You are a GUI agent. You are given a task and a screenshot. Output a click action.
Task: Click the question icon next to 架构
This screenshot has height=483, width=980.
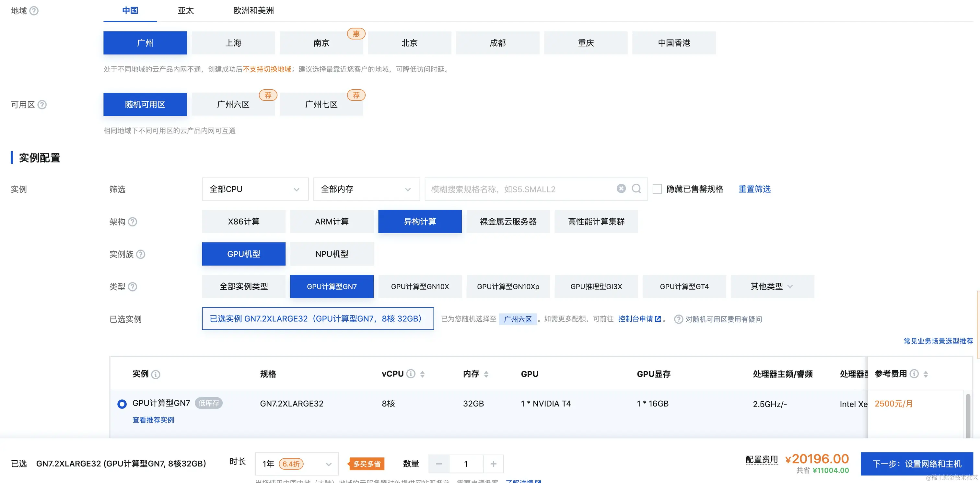click(133, 222)
